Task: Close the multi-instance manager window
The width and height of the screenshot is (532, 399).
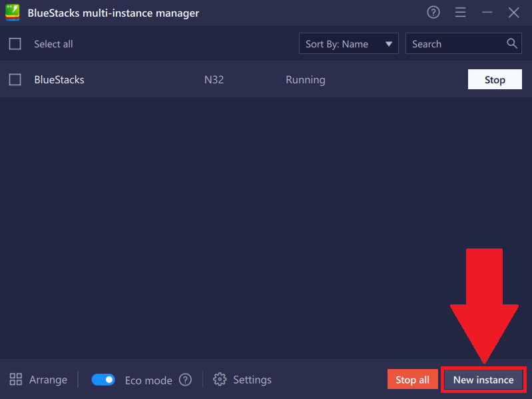Action: point(513,13)
